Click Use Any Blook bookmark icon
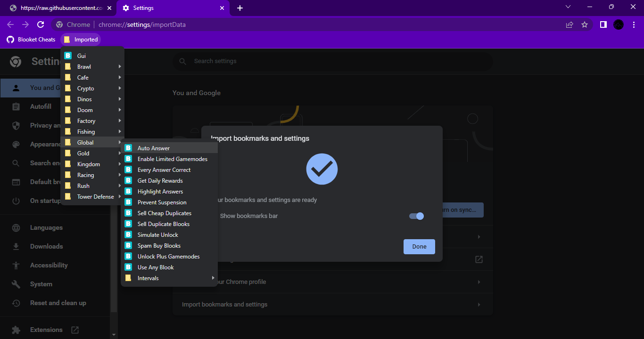Screen dimensions: 644x339 tap(128, 267)
